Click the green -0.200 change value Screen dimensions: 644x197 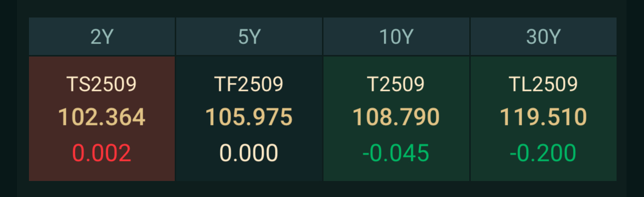click(x=543, y=153)
